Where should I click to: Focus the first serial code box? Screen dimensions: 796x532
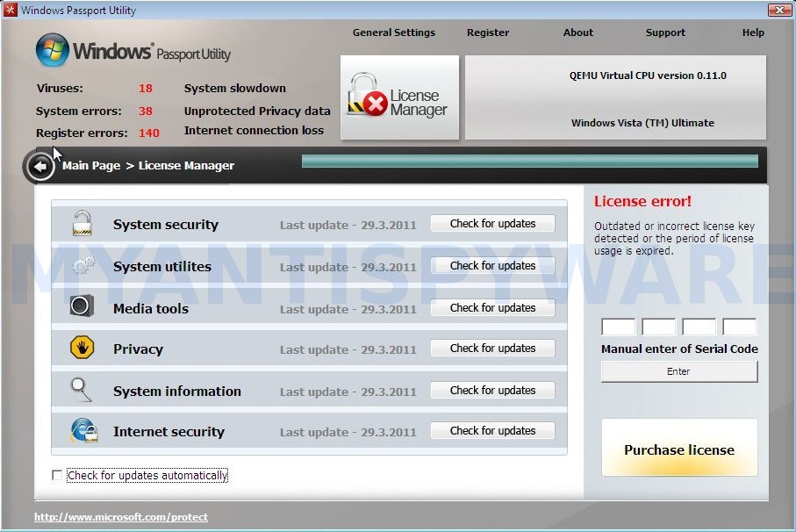(619, 327)
